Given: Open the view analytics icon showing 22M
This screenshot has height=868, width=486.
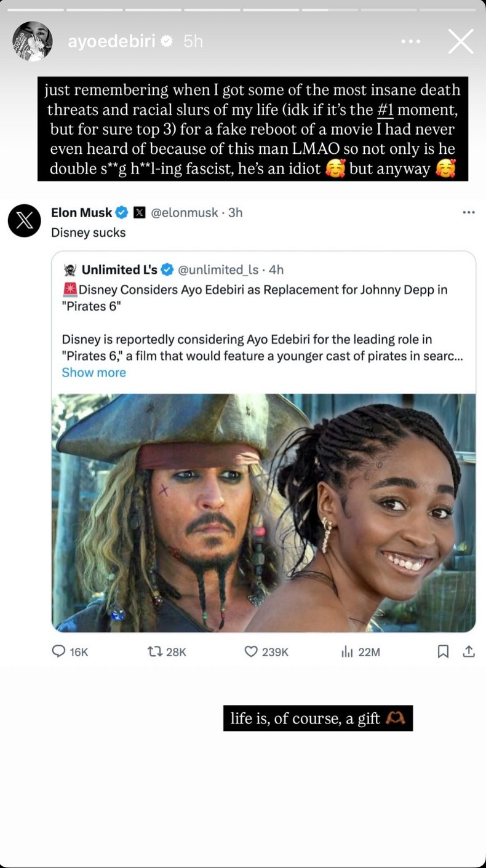Looking at the screenshot, I should click(x=347, y=651).
